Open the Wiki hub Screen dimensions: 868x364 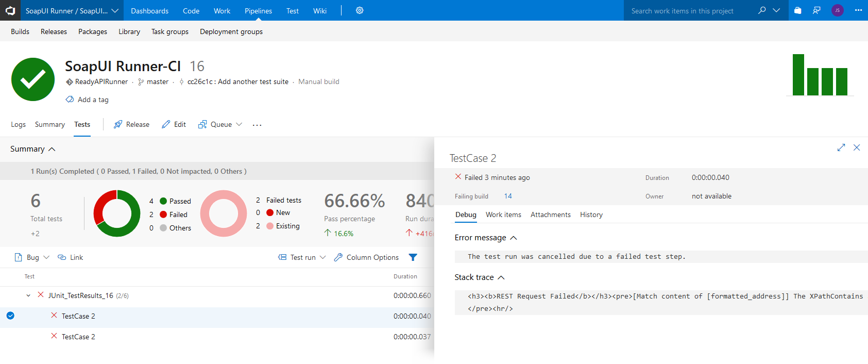pos(320,11)
